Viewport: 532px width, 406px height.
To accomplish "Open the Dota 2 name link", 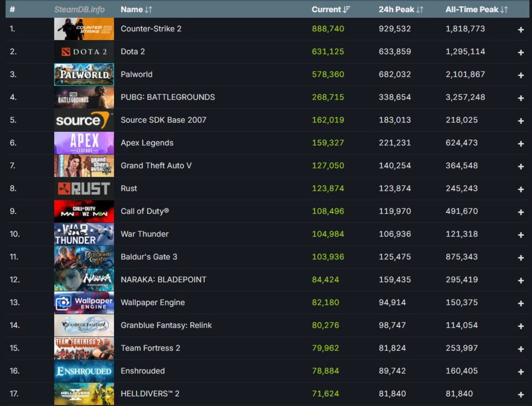I will coord(133,51).
